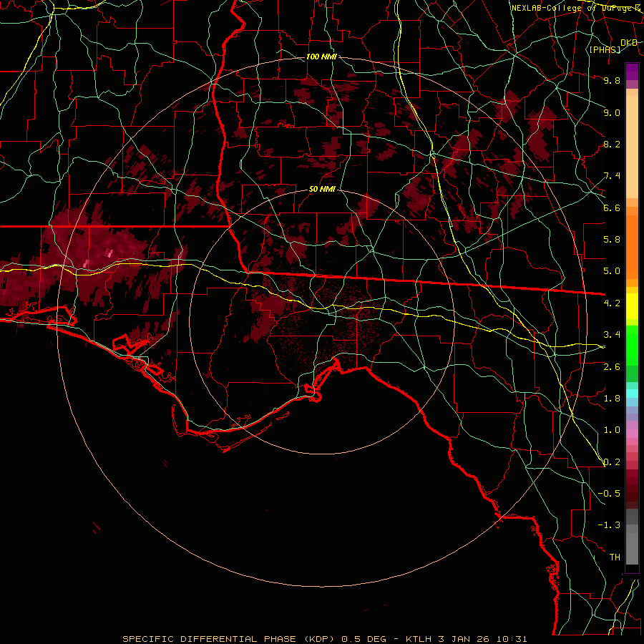Click the "SPECIFIC DIFFERENTIAL PHASE (KDP)" caption
644x644 pixels.
[230, 639]
